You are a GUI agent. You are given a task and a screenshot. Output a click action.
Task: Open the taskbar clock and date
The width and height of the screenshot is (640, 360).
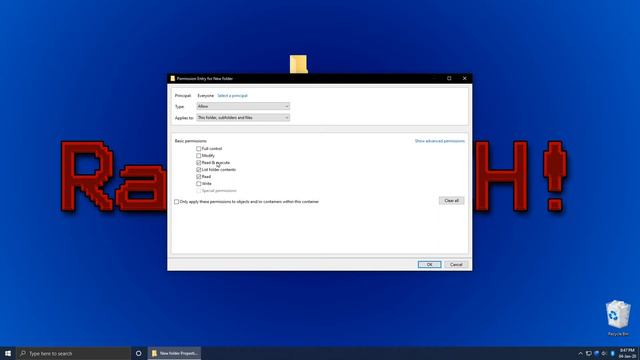(627, 353)
